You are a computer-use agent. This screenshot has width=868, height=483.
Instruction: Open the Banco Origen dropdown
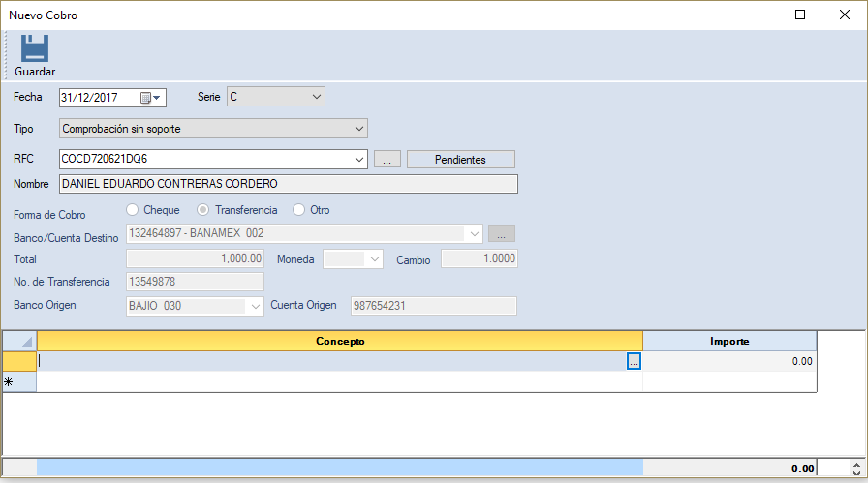pyautogui.click(x=256, y=306)
